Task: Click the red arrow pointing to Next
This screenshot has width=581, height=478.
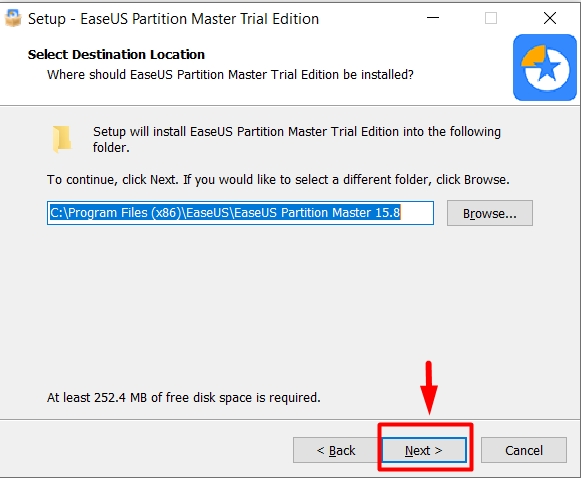Action: click(429, 388)
